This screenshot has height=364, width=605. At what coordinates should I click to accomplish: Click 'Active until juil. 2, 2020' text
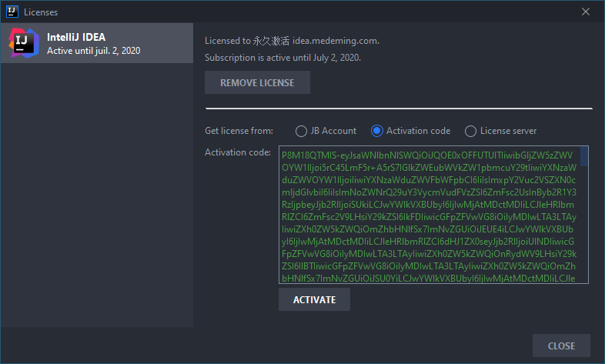(93, 51)
